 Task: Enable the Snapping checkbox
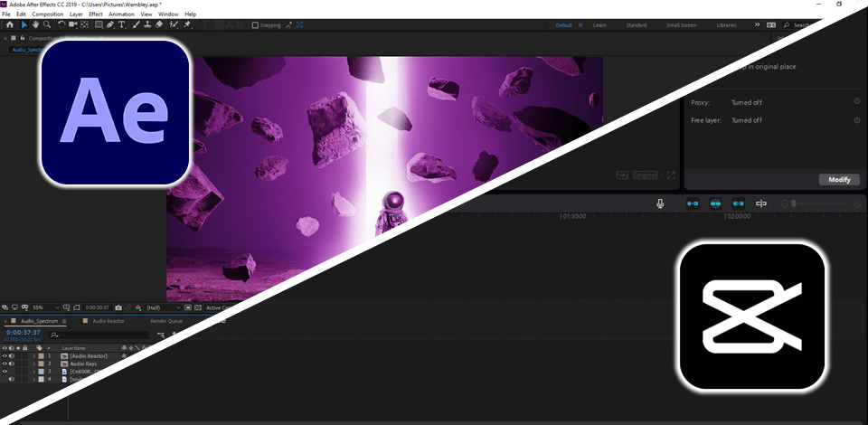click(255, 25)
